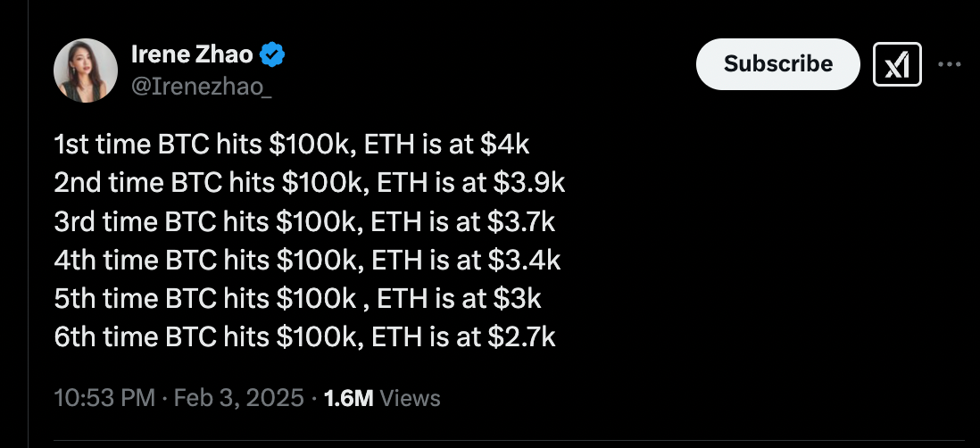Click the Irene Zhao display name
The image size is (980, 448).
point(191,54)
